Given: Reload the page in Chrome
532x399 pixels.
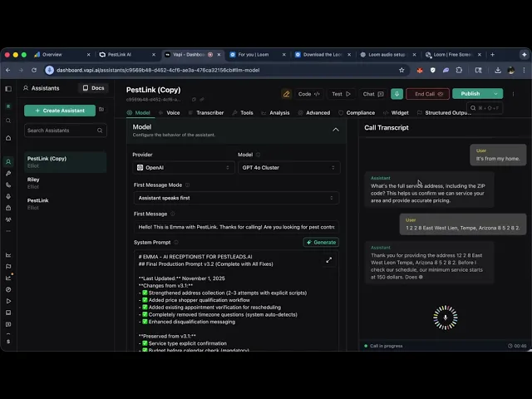Looking at the screenshot, I should [34, 70].
